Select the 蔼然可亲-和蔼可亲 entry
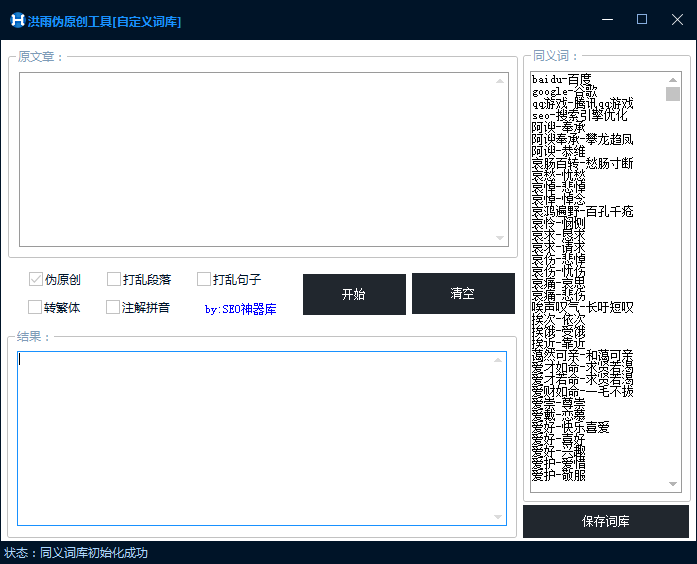The width and height of the screenshot is (697, 564). point(582,356)
